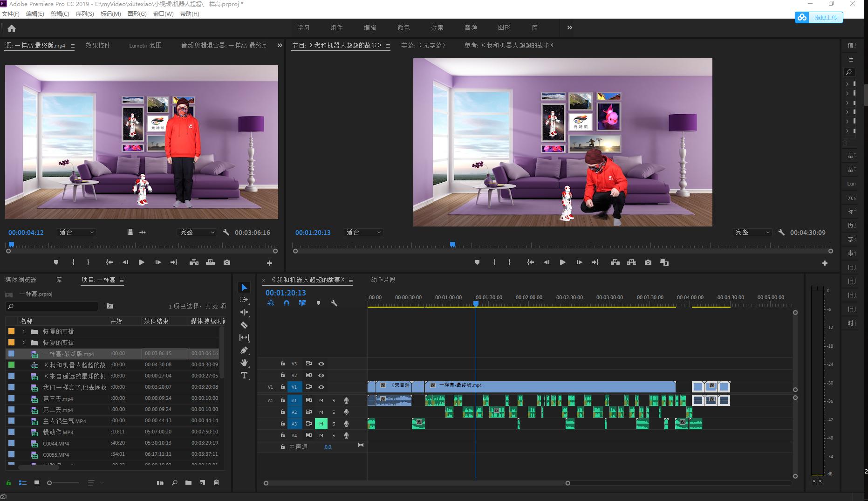This screenshot has width=868, height=501.
Task: Toggle lock on video track V2
Action: click(282, 375)
